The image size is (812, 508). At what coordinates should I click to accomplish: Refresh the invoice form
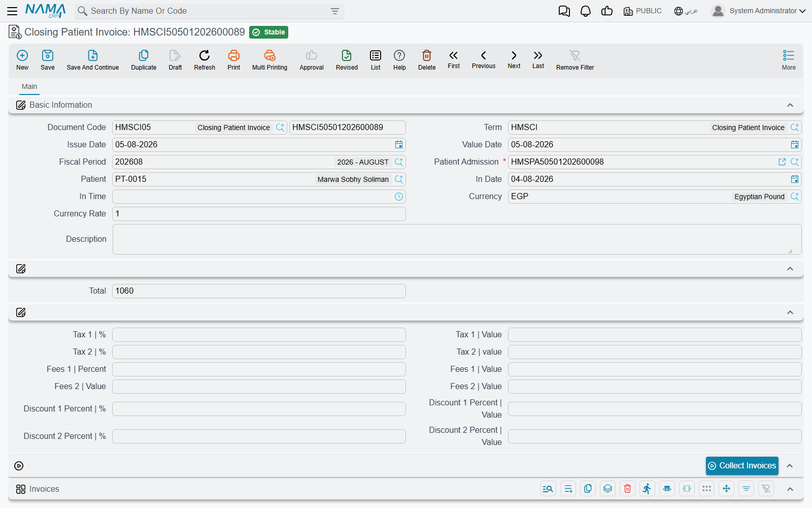(205, 55)
